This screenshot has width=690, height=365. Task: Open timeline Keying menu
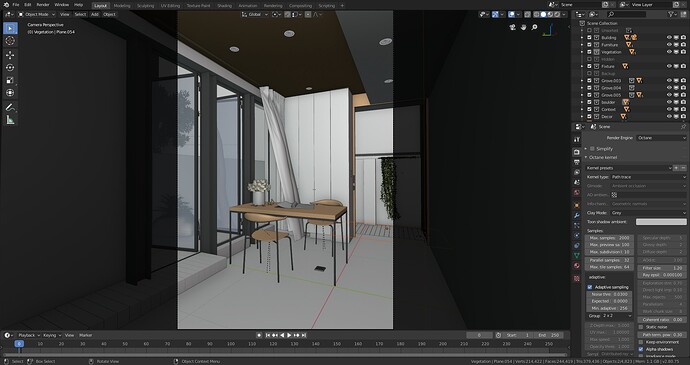point(51,336)
